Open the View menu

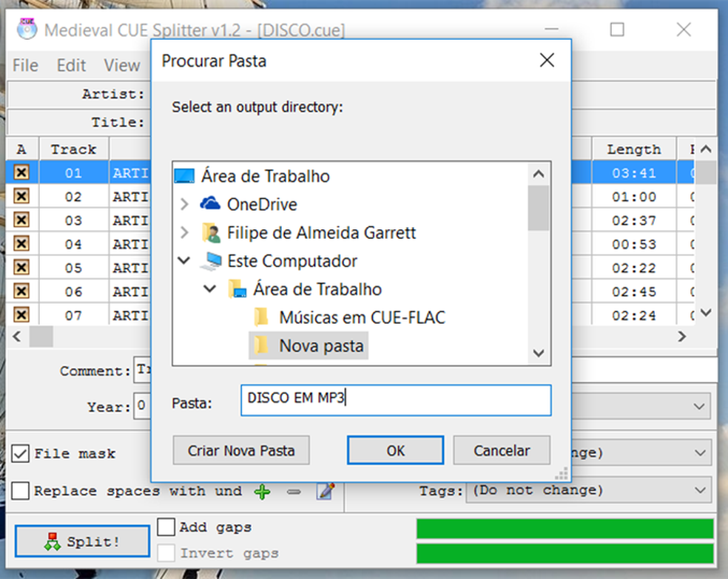tap(121, 65)
